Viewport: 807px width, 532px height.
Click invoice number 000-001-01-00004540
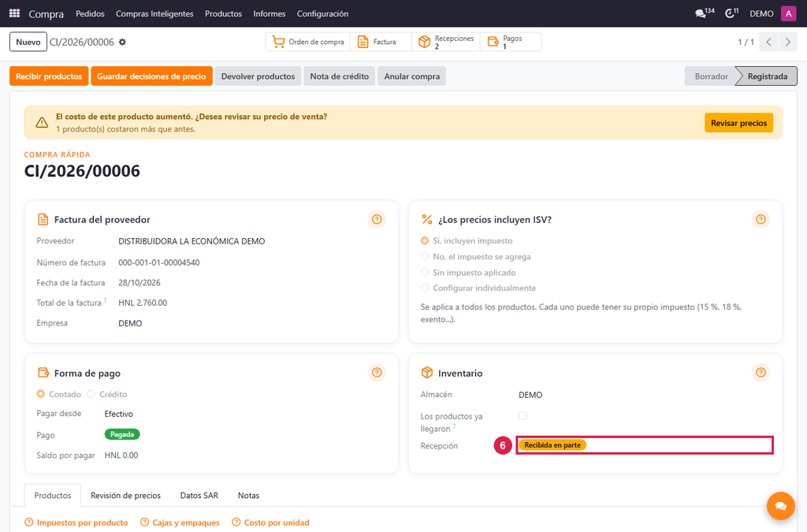click(159, 262)
